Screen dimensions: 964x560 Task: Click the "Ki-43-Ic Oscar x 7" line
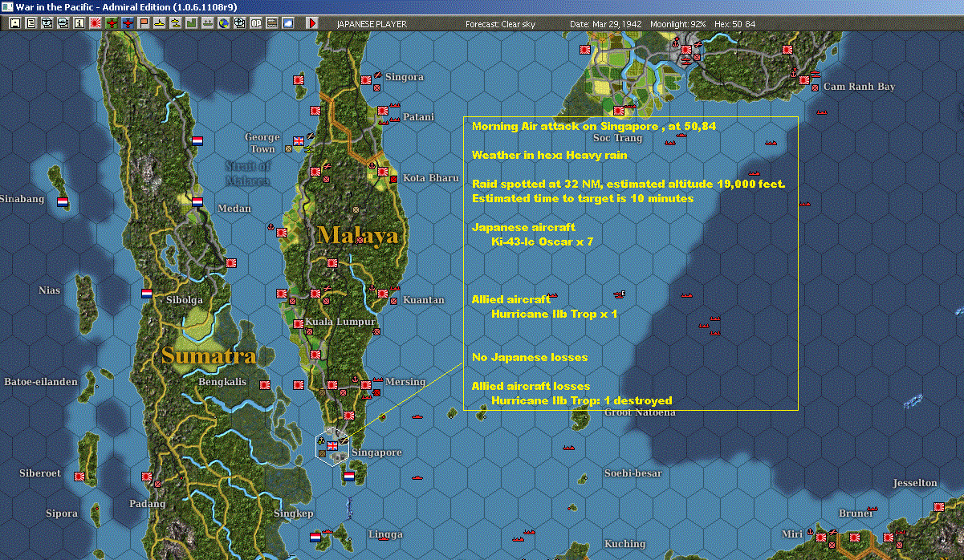pos(542,241)
